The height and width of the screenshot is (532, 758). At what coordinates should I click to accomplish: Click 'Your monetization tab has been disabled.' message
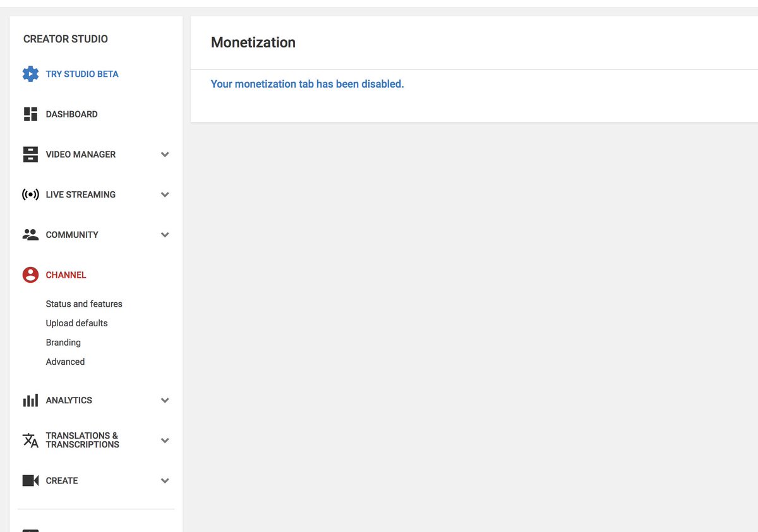pyautogui.click(x=307, y=84)
